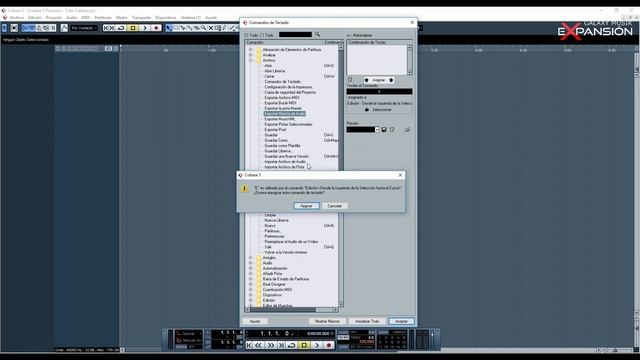Click the trash icon beside Asignar

(350, 80)
